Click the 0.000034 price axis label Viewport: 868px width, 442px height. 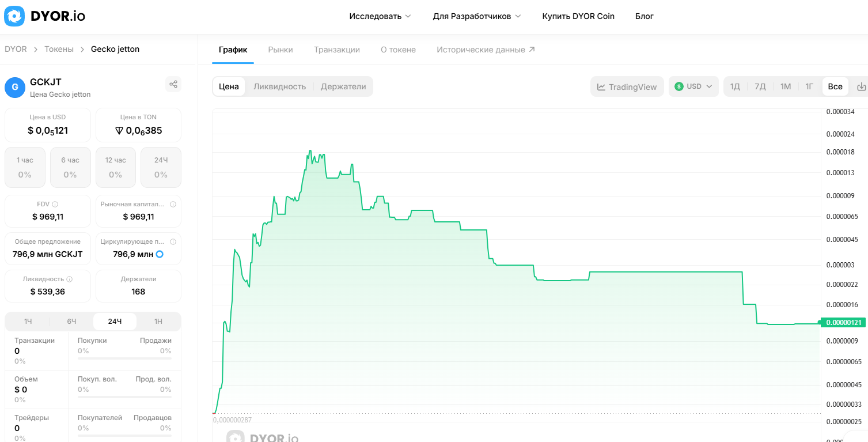click(841, 111)
